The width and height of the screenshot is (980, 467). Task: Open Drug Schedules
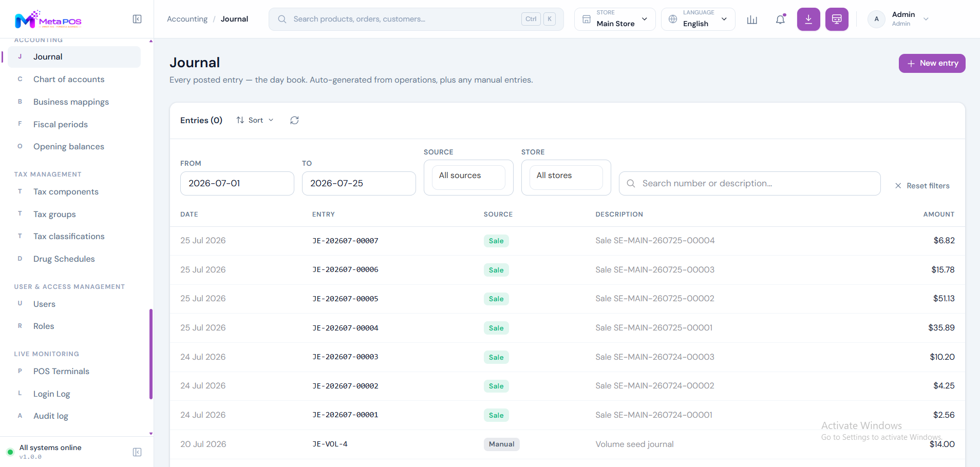click(x=74, y=259)
